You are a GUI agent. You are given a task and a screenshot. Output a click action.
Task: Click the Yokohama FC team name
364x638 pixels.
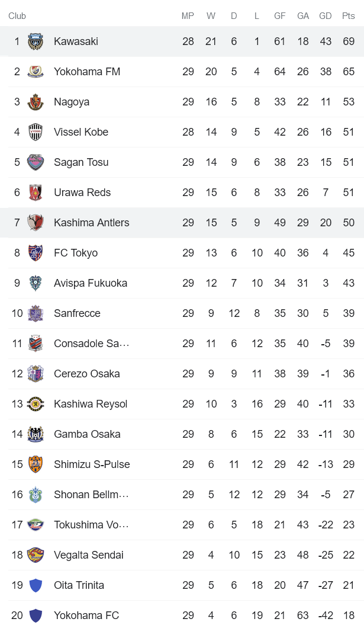[x=86, y=615]
